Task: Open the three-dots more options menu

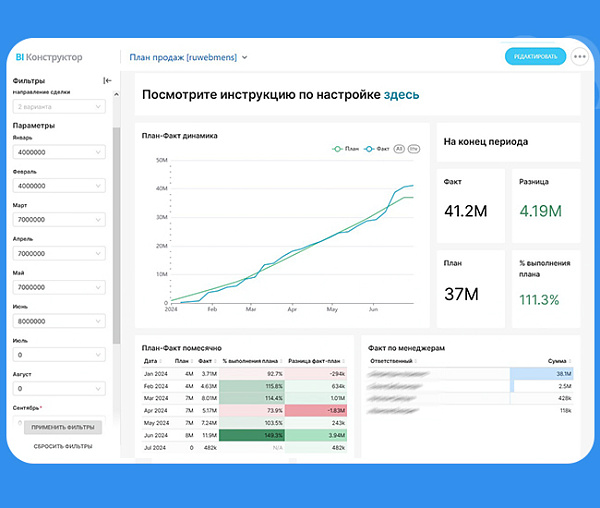Action: 579,57
